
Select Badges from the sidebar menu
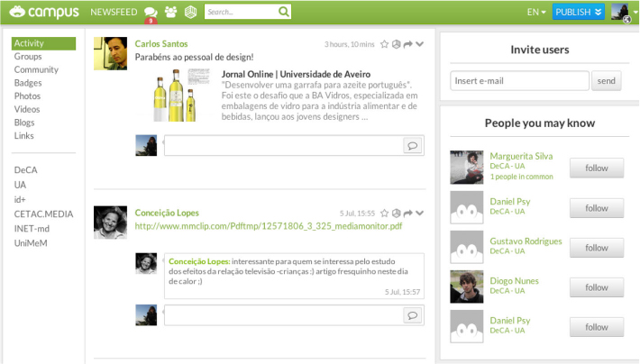click(x=28, y=83)
